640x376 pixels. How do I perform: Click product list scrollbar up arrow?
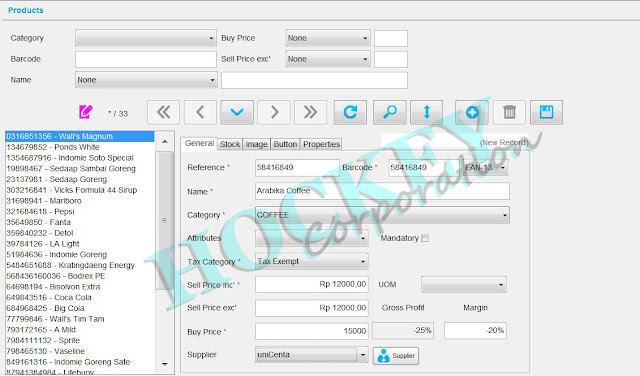pyautogui.click(x=165, y=141)
